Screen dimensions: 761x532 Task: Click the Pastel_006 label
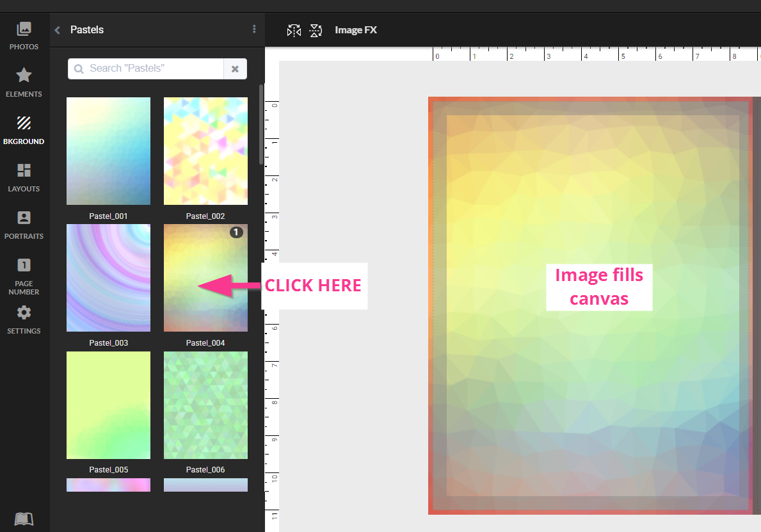(205, 469)
